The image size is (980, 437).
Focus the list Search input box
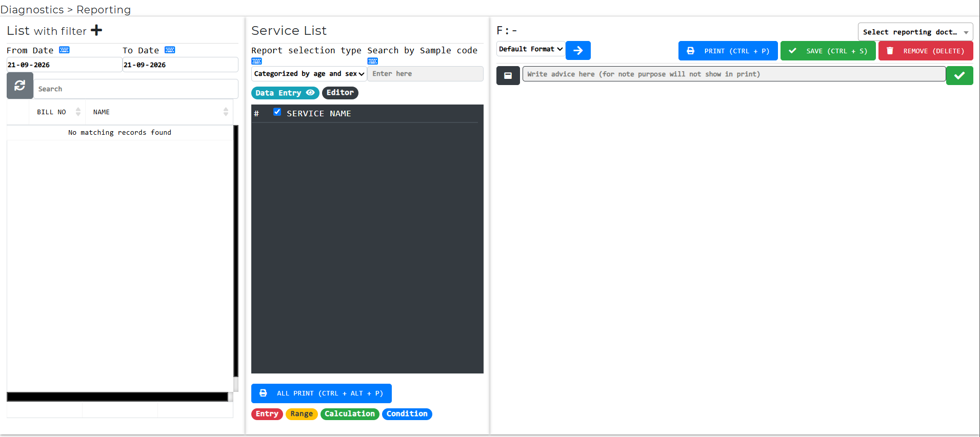[x=136, y=89]
